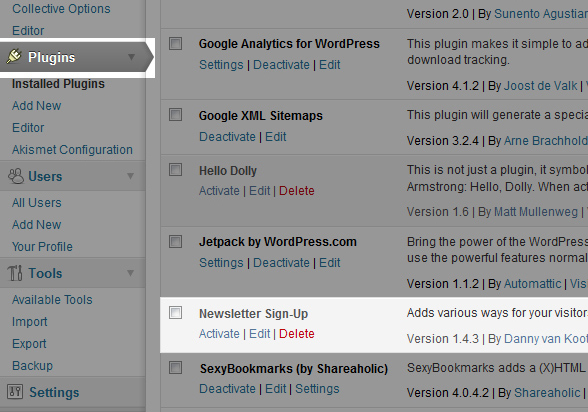This screenshot has height=412, width=588.
Task: Deactivate Google Analytics for WordPress
Action: click(x=281, y=65)
